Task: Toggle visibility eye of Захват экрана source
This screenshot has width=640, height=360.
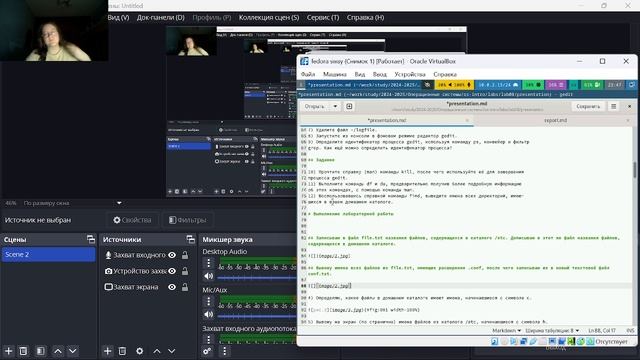Action: [x=172, y=287]
